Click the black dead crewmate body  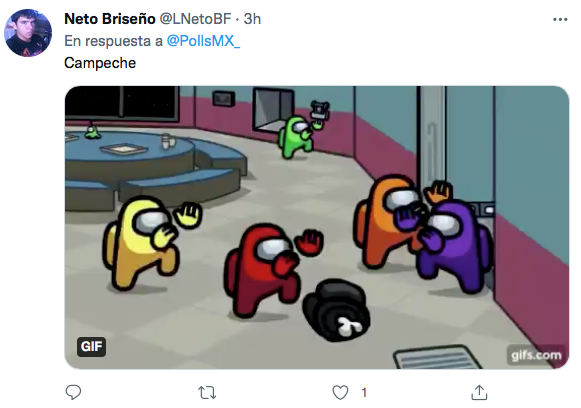point(336,310)
